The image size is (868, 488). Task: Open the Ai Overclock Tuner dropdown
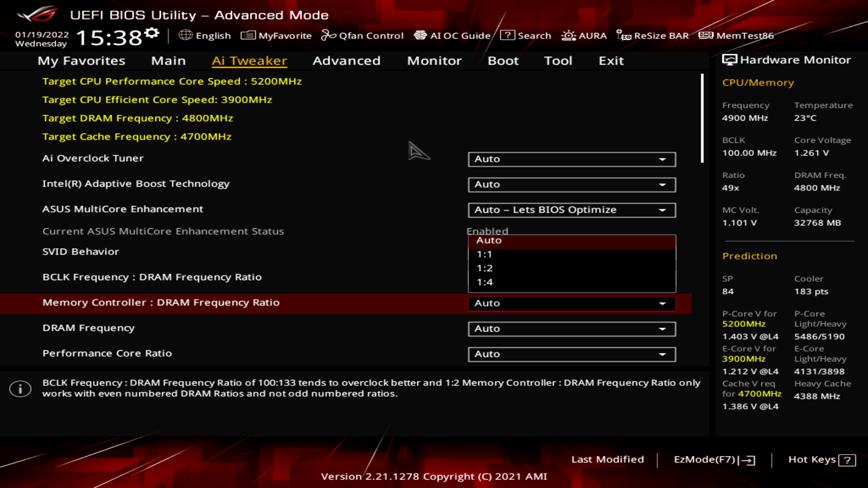pyautogui.click(x=571, y=159)
